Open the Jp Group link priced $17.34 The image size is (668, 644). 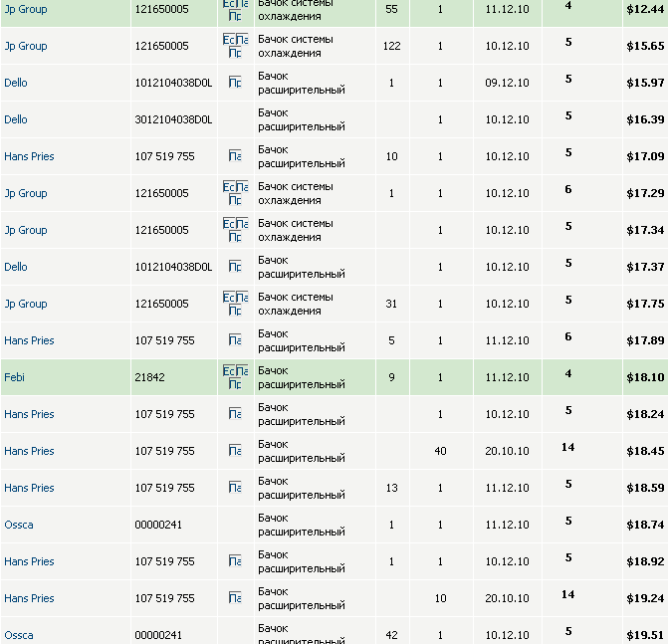point(26,230)
